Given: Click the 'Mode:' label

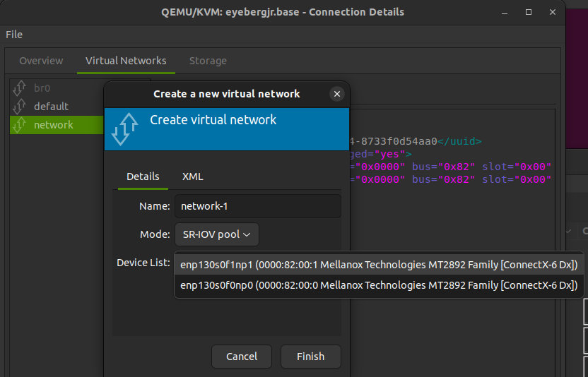Looking at the screenshot, I should click(155, 234).
